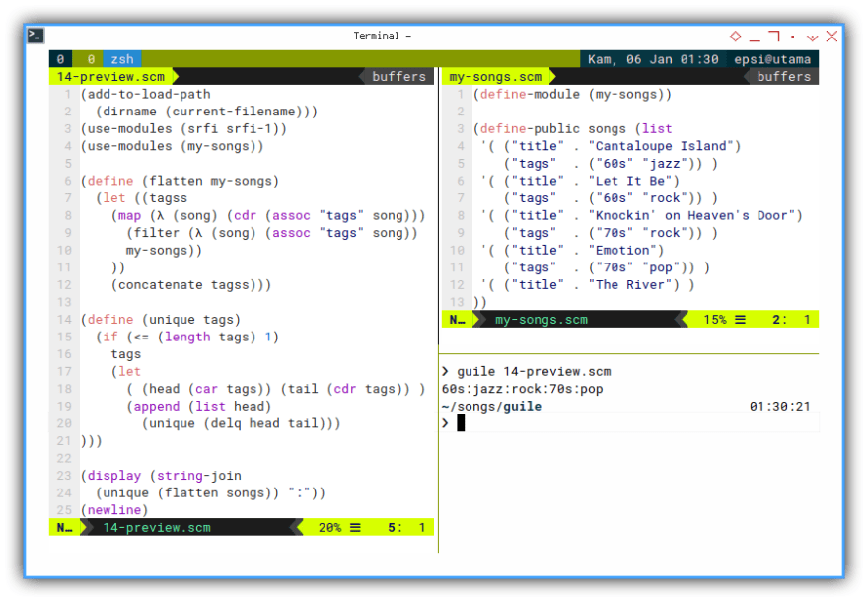Click '(use-modules (my-songs))' line
Viewport: 868px width, 602px height.
[173, 146]
